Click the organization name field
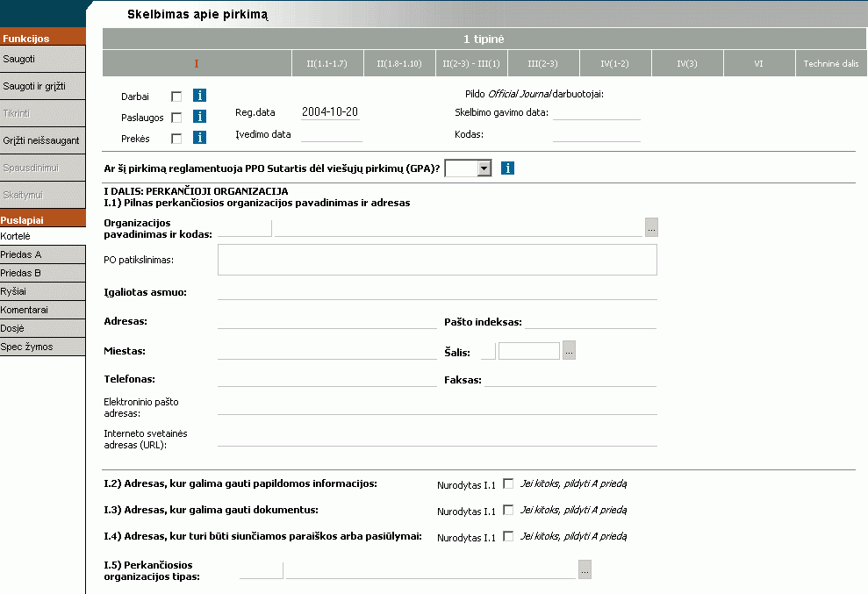This screenshot has height=594, width=868. click(458, 228)
